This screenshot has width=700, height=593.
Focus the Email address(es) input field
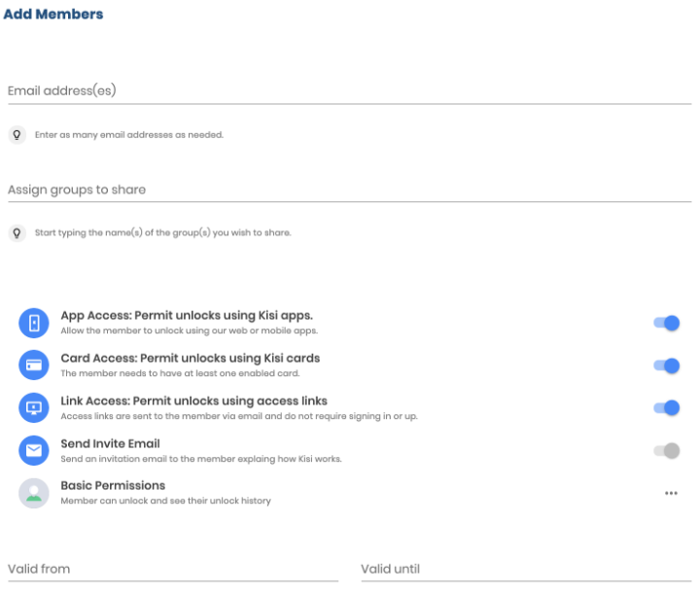(x=350, y=91)
